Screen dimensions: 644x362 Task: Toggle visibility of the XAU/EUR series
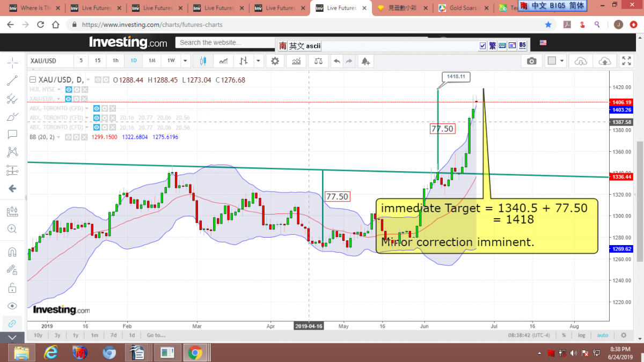[x=69, y=99]
